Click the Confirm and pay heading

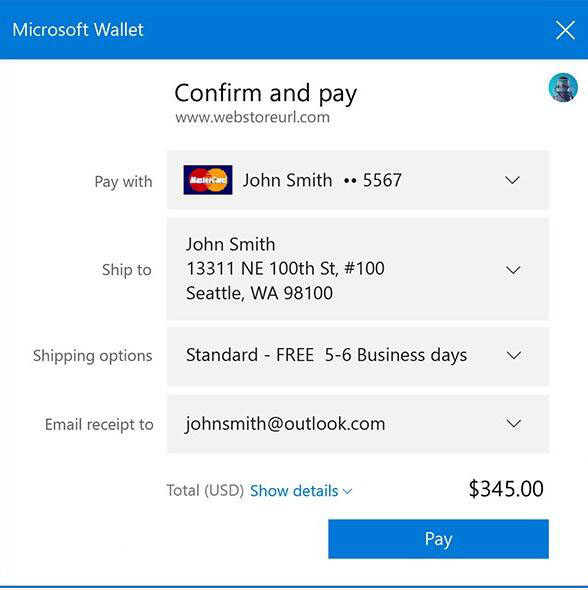(x=266, y=93)
